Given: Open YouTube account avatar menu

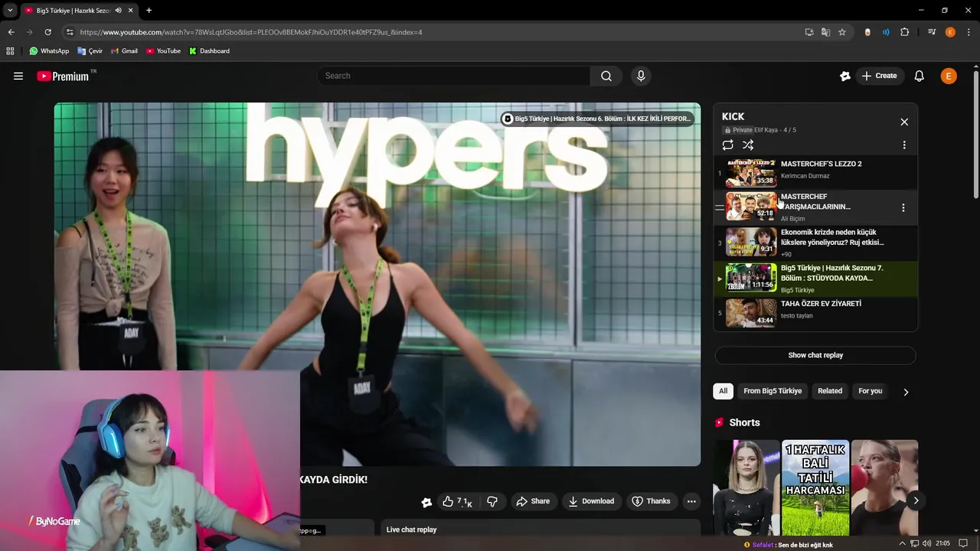Looking at the screenshot, I should 949,76.
